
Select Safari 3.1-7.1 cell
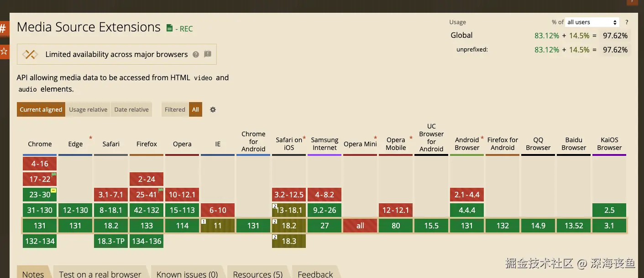(111, 195)
